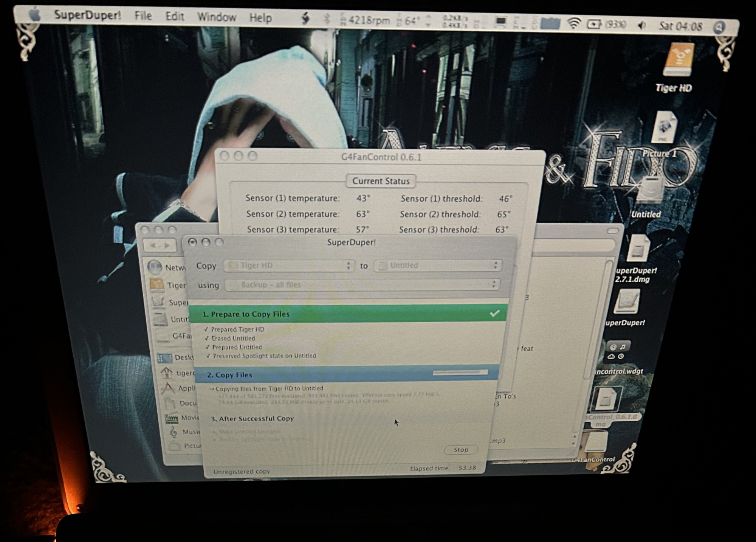Click Sensor (3) threshold value 63°
Viewport: 756px width, 542px height.
pos(502,230)
